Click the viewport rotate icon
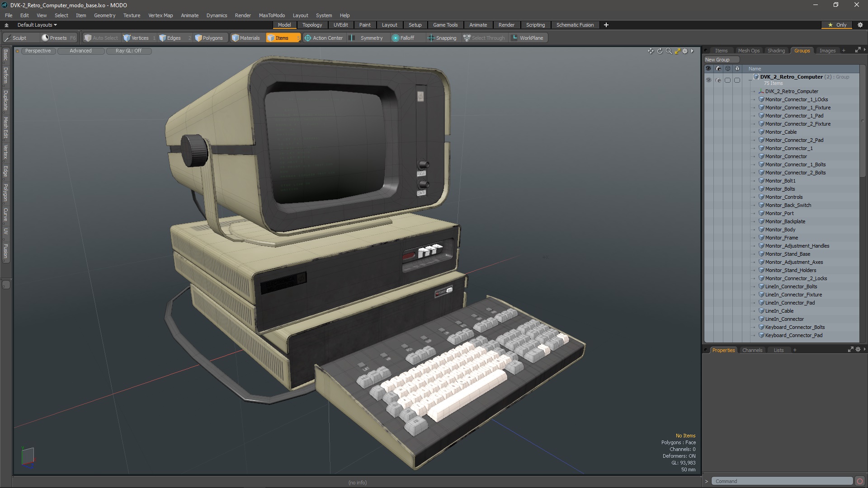The height and width of the screenshot is (488, 868). 660,51
